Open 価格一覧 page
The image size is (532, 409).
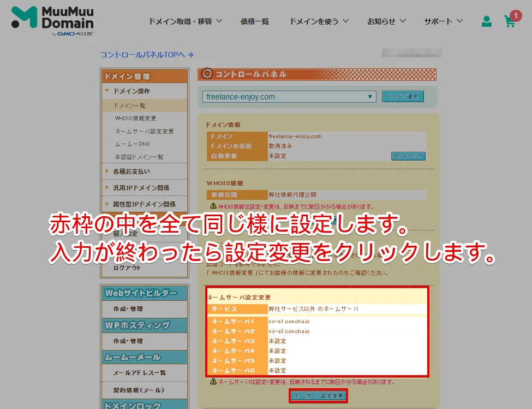pos(255,21)
